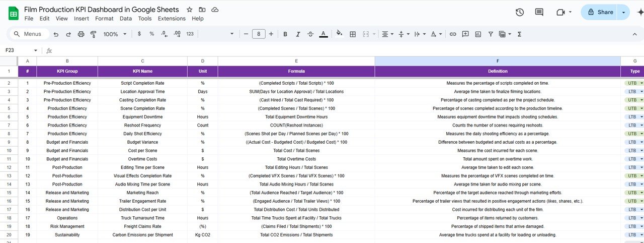Open horizontal align dropdown
Image resolution: width=644 pixels, height=243 pixels.
pyautogui.click(x=387, y=34)
